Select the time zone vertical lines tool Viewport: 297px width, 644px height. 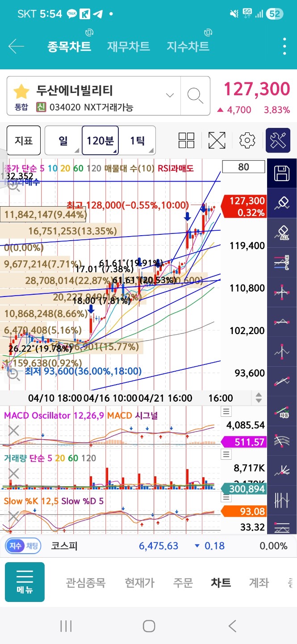coord(282,500)
